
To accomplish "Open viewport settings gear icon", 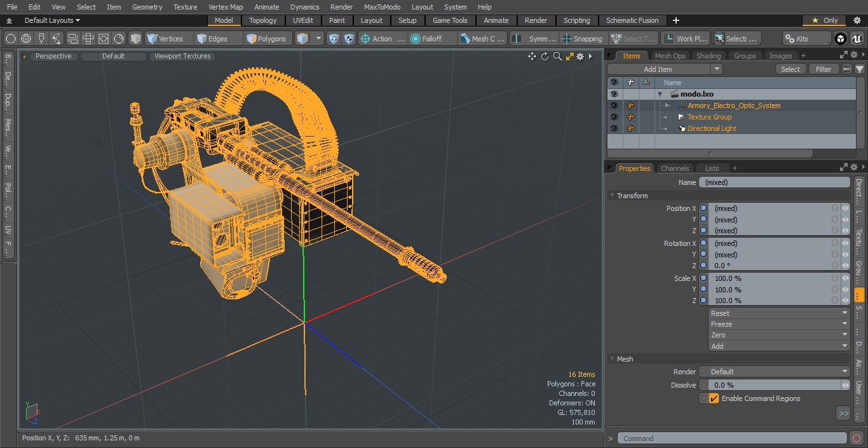I will point(580,57).
